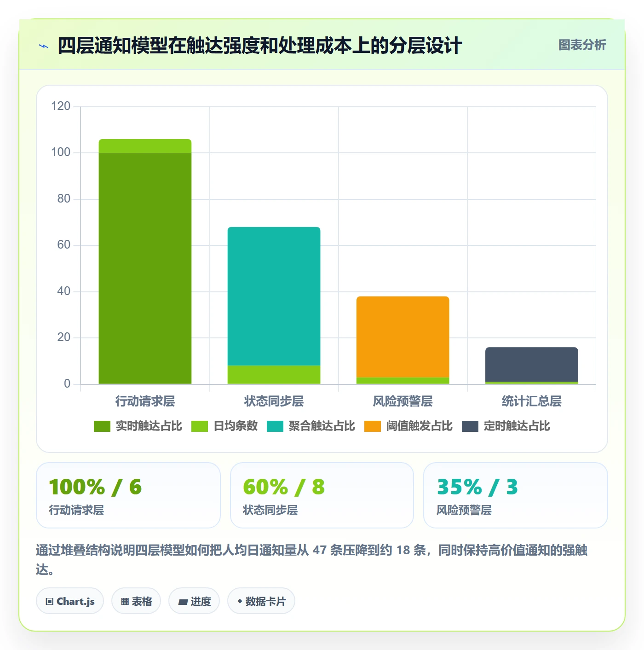Toggle the 日均条数 legend swatch
The image size is (644, 650).
(199, 426)
